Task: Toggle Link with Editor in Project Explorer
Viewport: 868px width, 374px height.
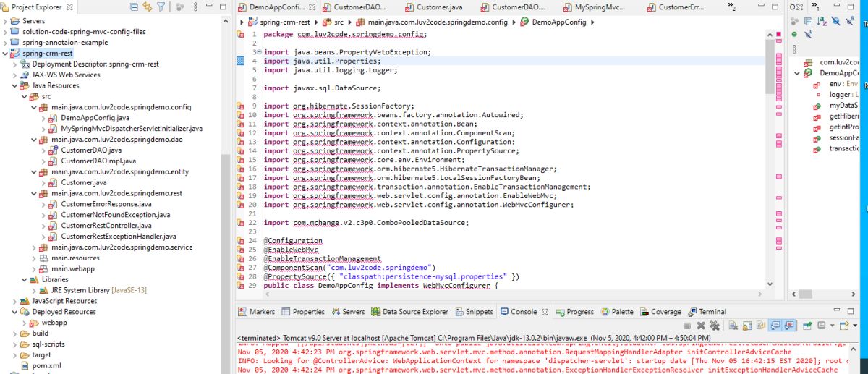Action: coord(147,7)
